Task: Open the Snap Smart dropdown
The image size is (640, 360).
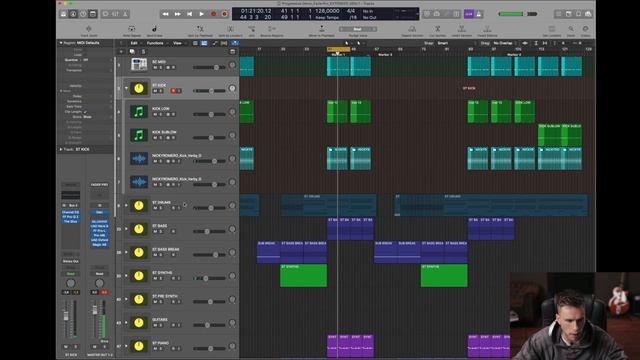Action: (443, 43)
